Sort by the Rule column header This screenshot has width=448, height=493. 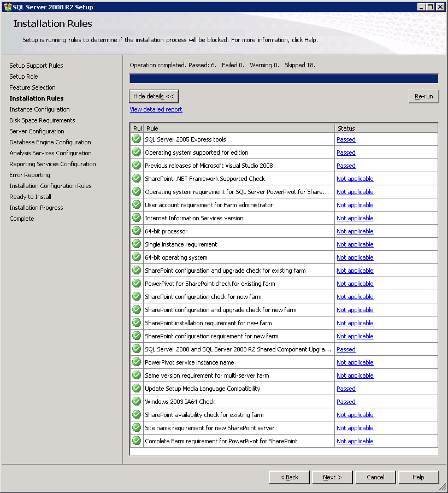(239, 128)
